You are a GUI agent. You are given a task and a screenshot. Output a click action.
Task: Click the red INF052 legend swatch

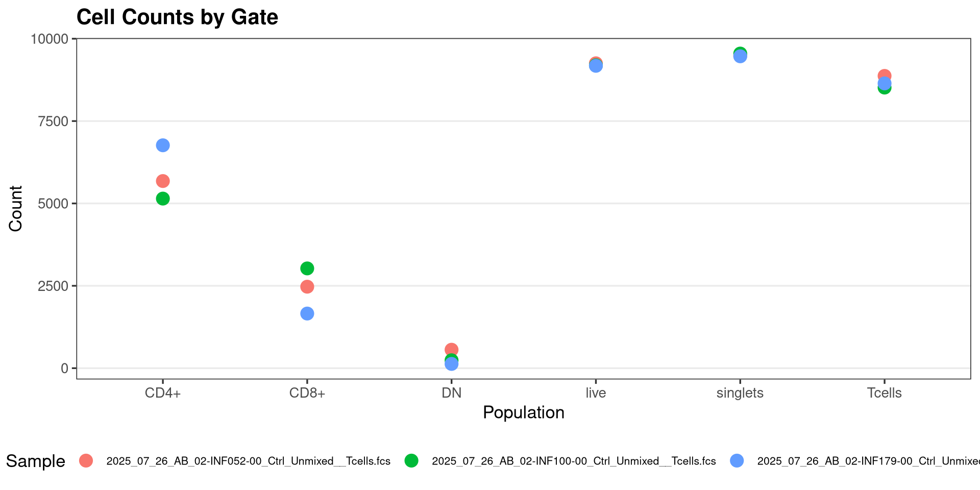86,461
